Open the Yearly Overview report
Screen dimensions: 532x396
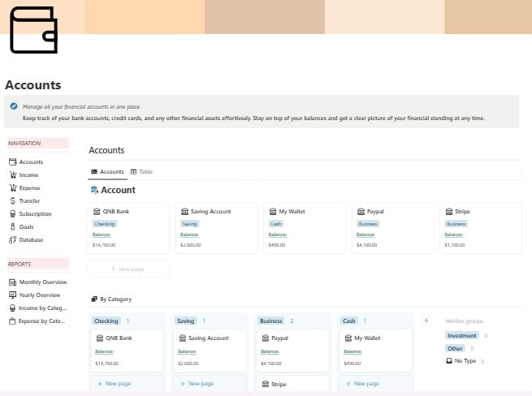tap(39, 295)
